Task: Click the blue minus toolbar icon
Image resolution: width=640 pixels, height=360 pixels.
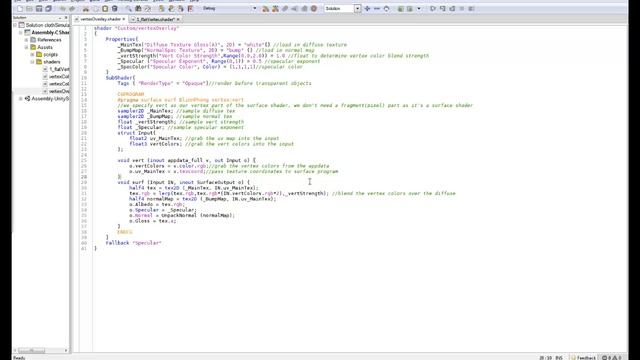Action: (x=377, y=9)
